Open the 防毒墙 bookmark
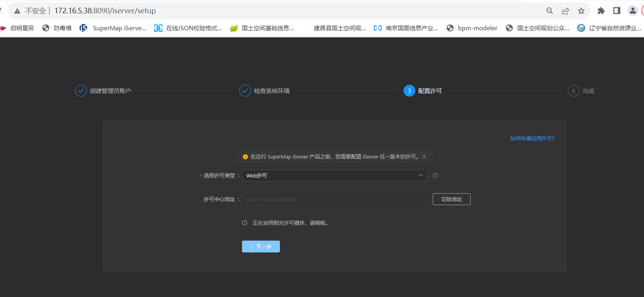 coord(57,28)
